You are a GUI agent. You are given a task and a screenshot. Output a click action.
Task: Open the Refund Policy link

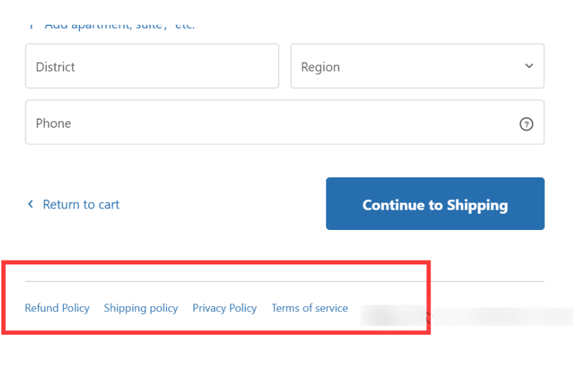coord(57,308)
